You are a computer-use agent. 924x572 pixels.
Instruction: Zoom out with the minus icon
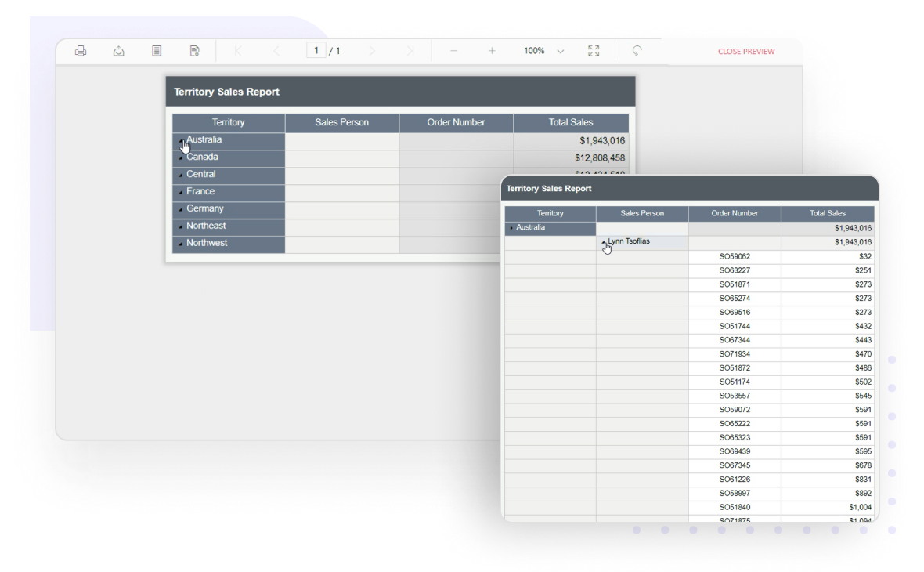point(453,51)
